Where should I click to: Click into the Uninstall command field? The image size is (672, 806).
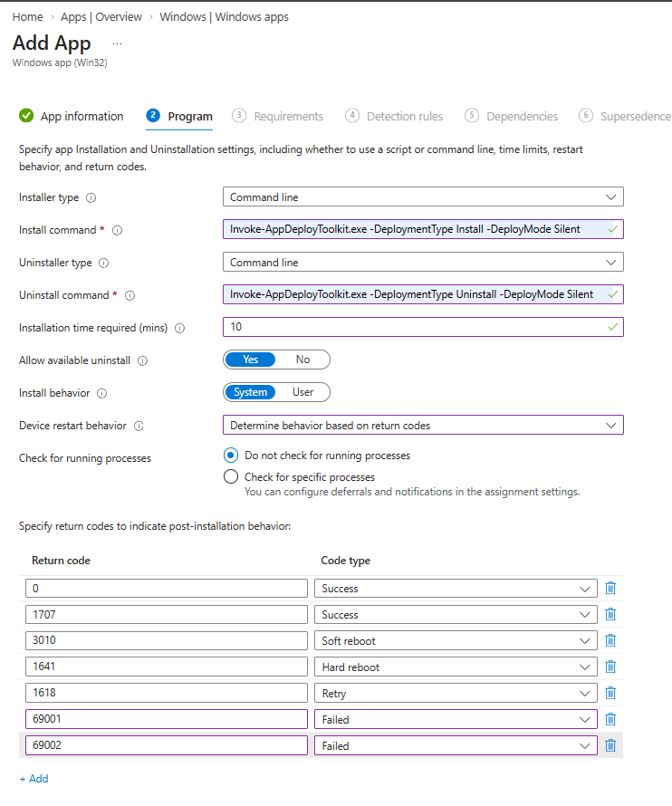pos(423,294)
